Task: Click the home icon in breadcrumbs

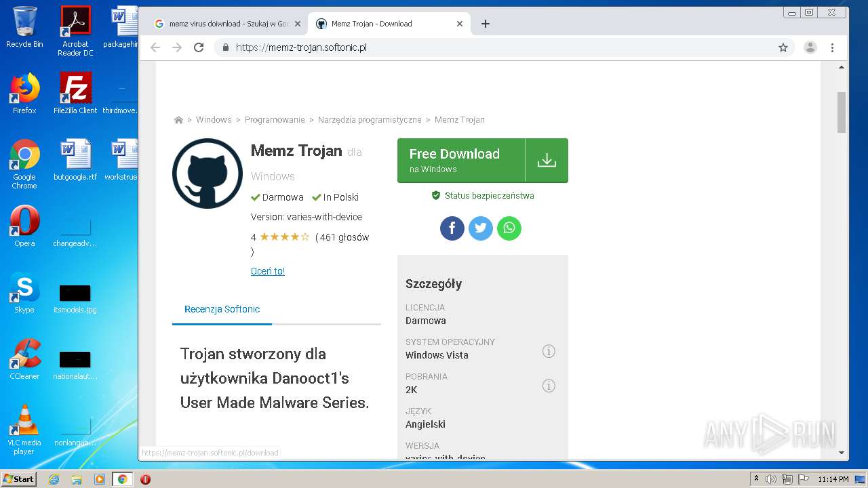Action: point(178,120)
